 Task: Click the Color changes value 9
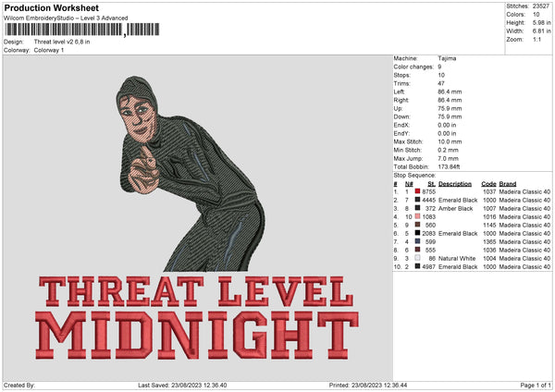(439, 67)
